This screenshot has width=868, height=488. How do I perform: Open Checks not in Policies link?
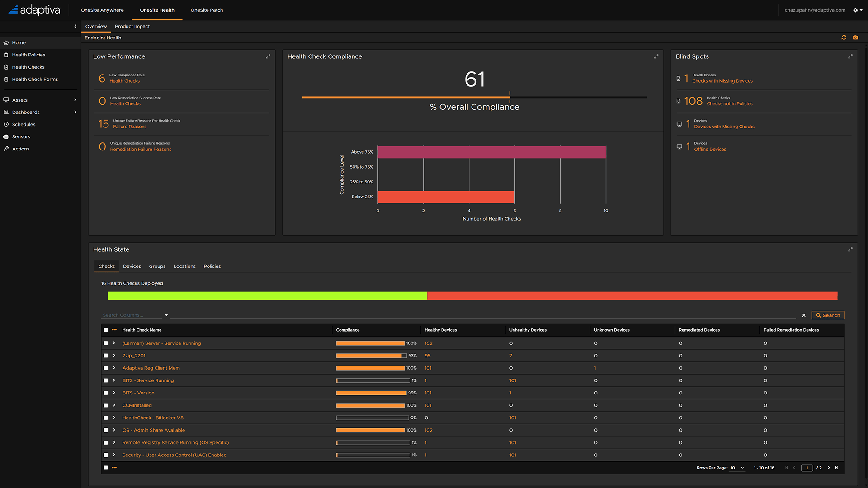click(729, 104)
